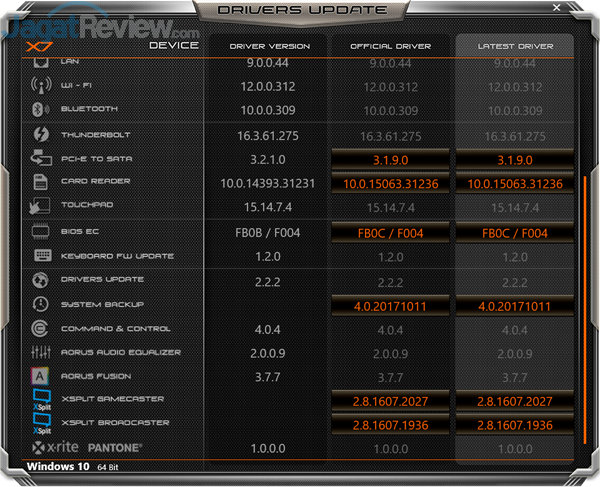Select the BIOS EC icon
Image resolution: width=600 pixels, height=487 pixels.
[41, 231]
